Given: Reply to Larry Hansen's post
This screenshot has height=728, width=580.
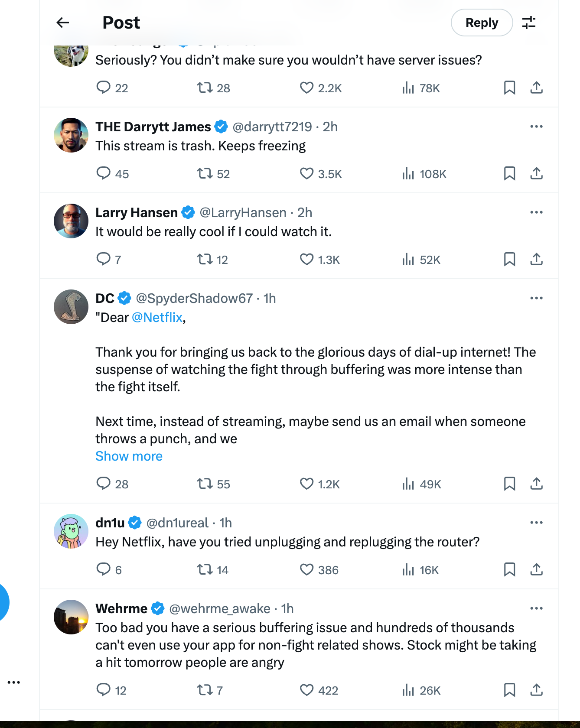Looking at the screenshot, I should (103, 260).
